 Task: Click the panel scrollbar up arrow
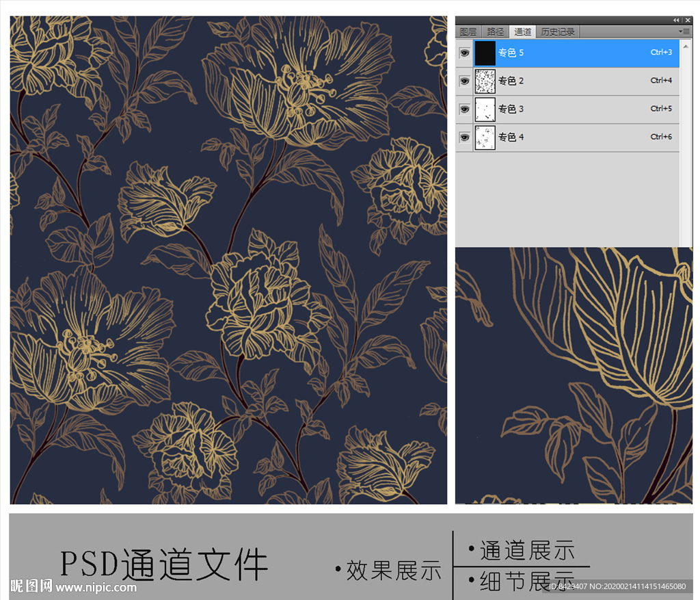pyautogui.click(x=686, y=46)
